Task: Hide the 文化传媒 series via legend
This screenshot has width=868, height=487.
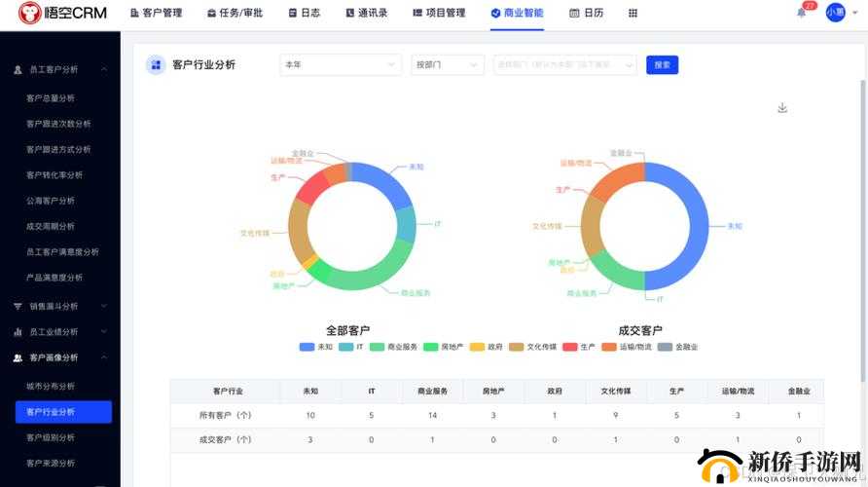Action: (x=517, y=347)
